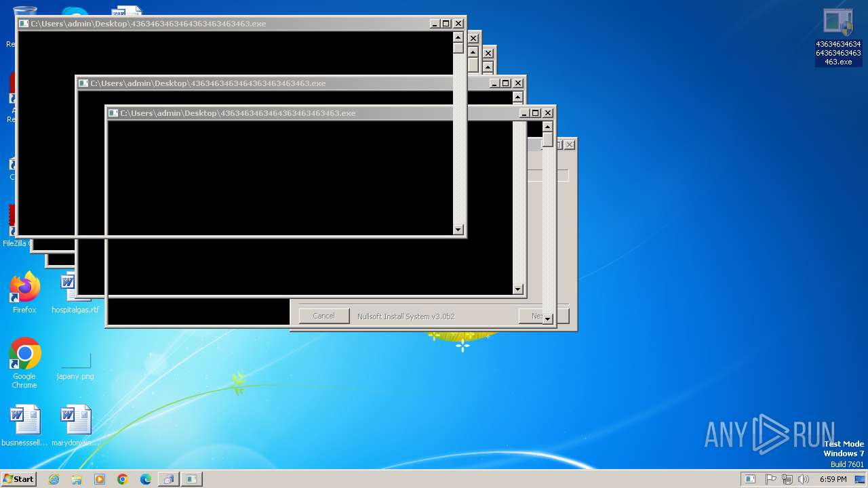Open Action Center flag in system tray
Screen dimensions: 868x488
tap(771, 479)
